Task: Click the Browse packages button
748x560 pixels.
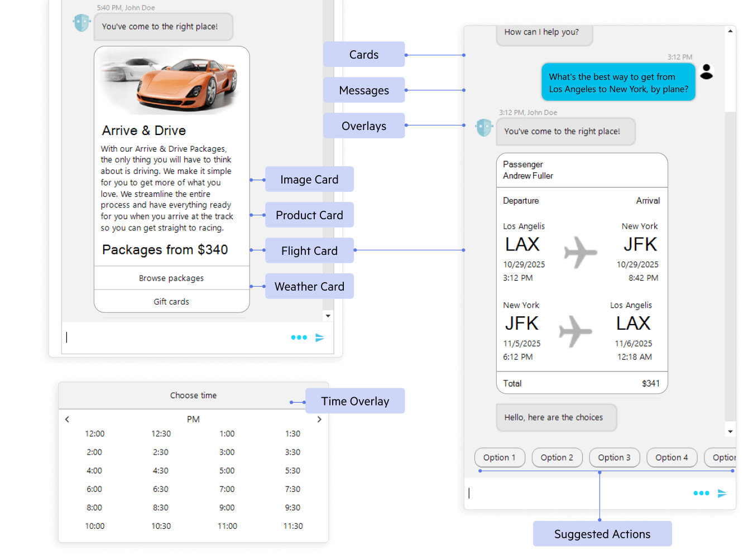Action: 171,278
